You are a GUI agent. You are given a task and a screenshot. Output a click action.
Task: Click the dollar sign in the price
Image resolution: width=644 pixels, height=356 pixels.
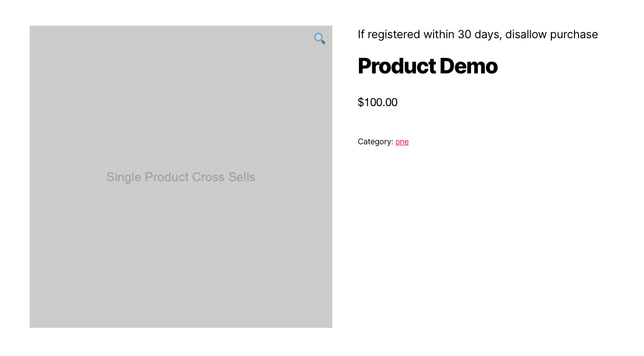pyautogui.click(x=361, y=102)
